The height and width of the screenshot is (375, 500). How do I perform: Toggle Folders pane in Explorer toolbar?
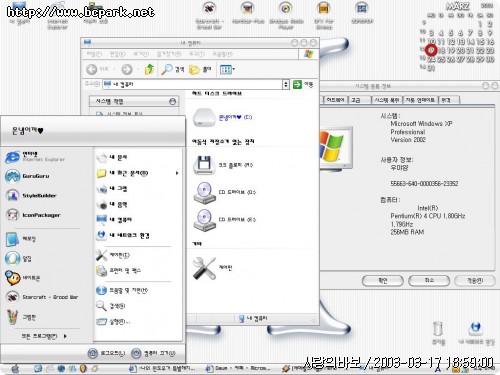[x=200, y=69]
